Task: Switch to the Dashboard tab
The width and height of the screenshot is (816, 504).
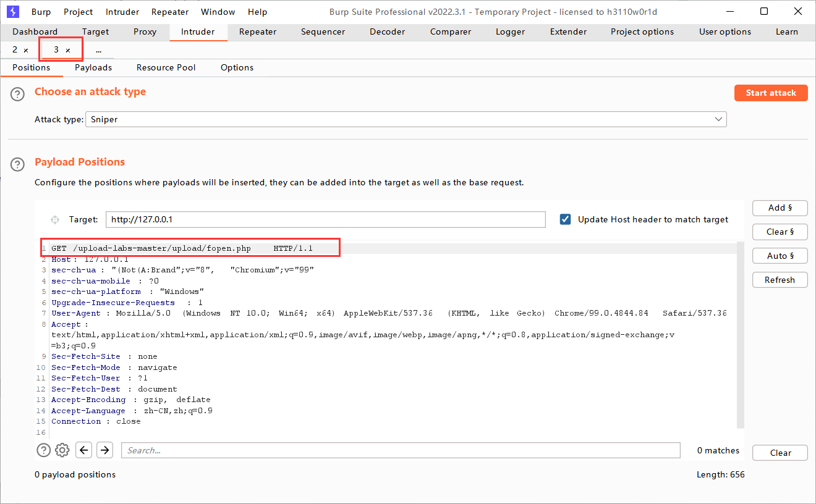Action: coord(35,31)
